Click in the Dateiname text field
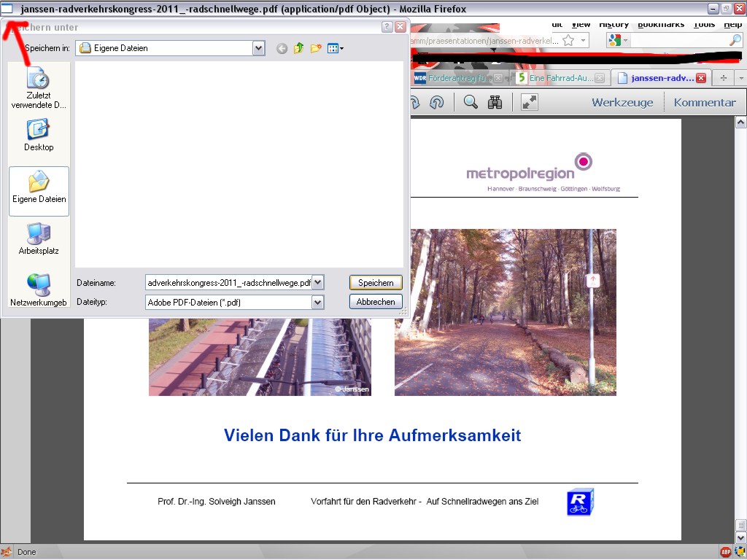 [x=228, y=282]
